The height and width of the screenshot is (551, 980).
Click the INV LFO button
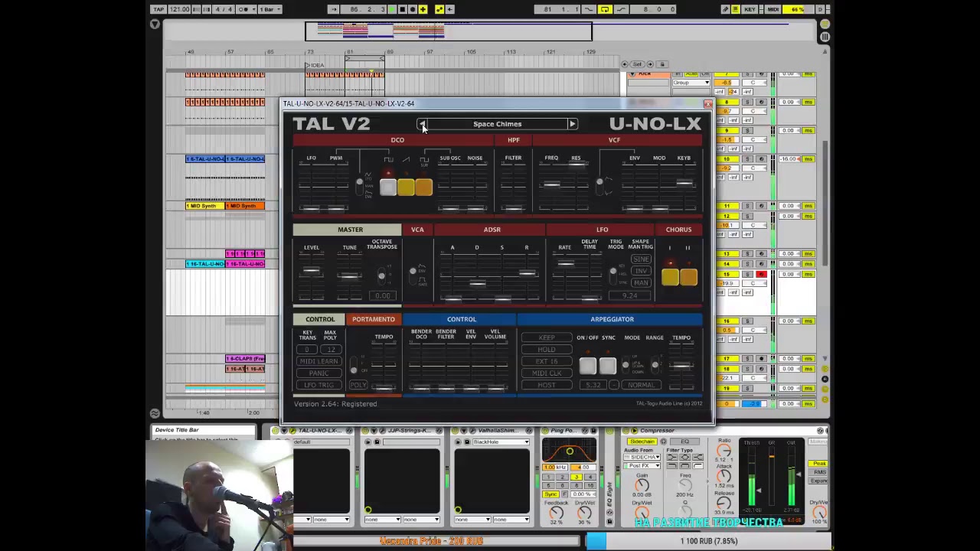click(x=641, y=271)
